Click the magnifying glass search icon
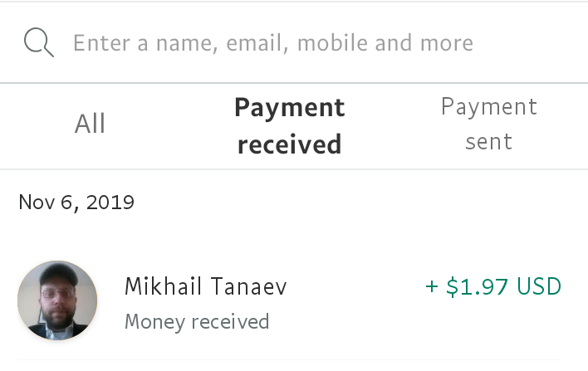 [x=39, y=42]
